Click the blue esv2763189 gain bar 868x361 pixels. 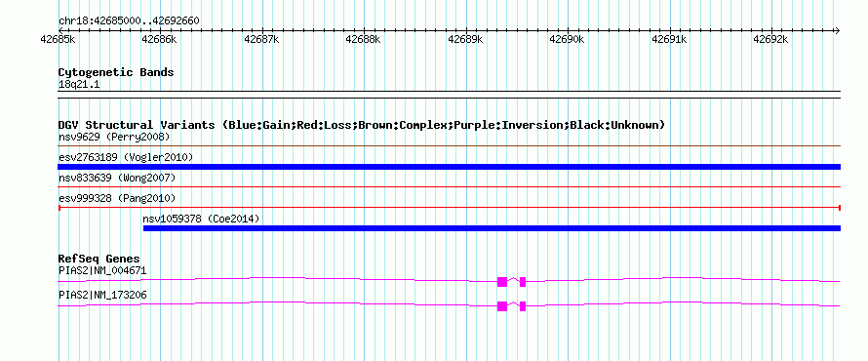(x=449, y=167)
